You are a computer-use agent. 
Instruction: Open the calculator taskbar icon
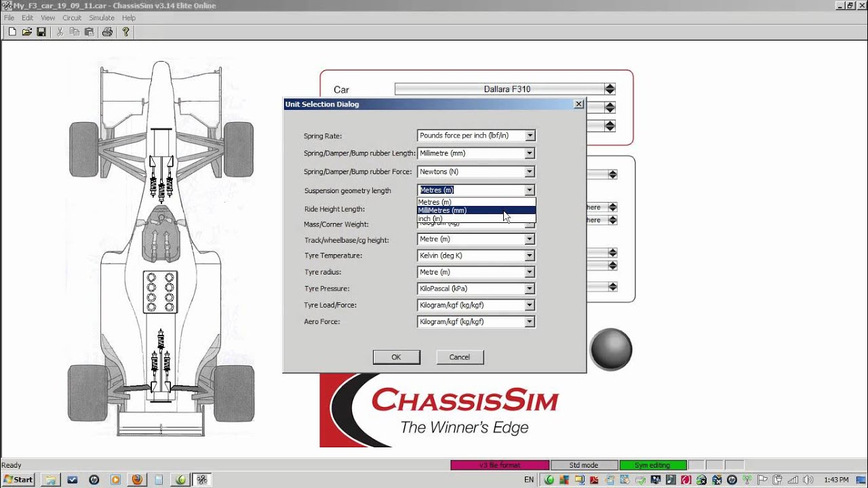pos(159,480)
